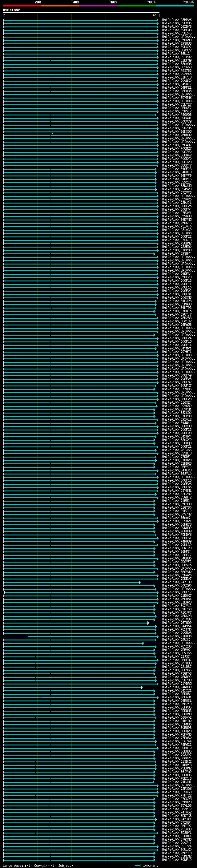The width and height of the screenshot is (197, 868).
Task: Open UniRef100_C8VJ65 entry
Action: [x=177, y=653]
